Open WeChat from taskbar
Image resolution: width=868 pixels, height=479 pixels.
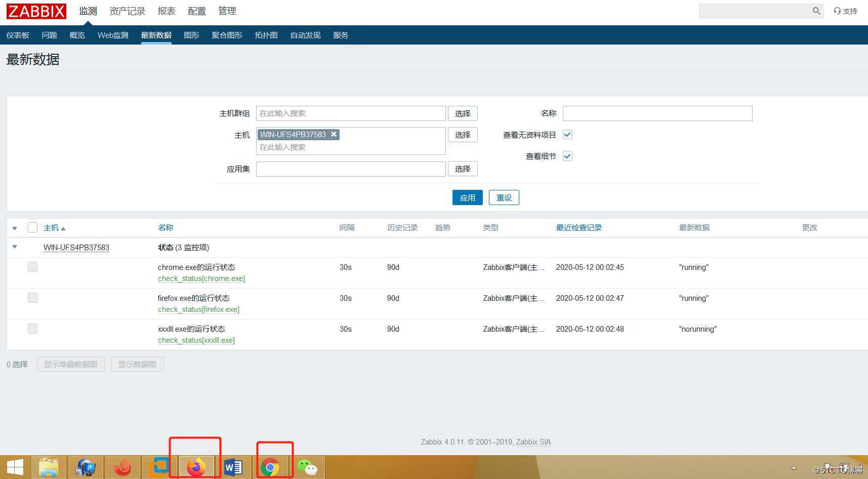pyautogui.click(x=307, y=467)
